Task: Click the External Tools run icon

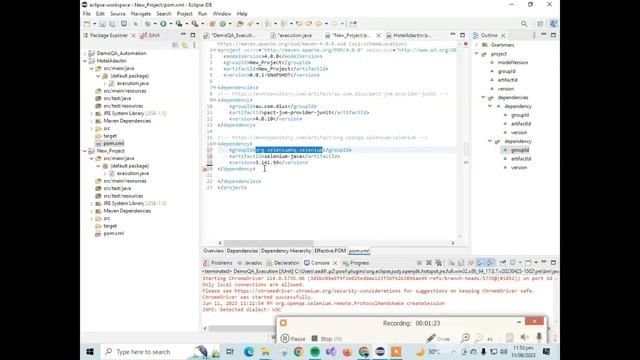Action: click(x=195, y=24)
